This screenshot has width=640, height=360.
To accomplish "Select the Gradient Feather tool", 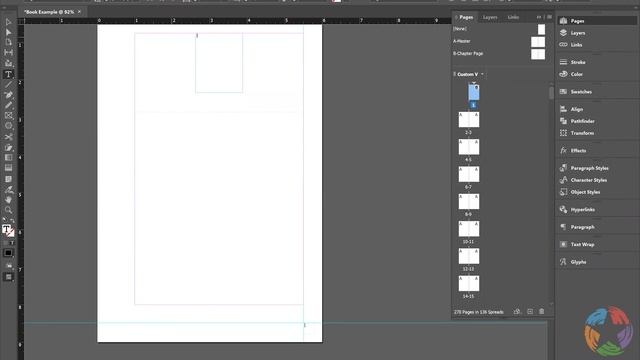I will tap(8, 168).
